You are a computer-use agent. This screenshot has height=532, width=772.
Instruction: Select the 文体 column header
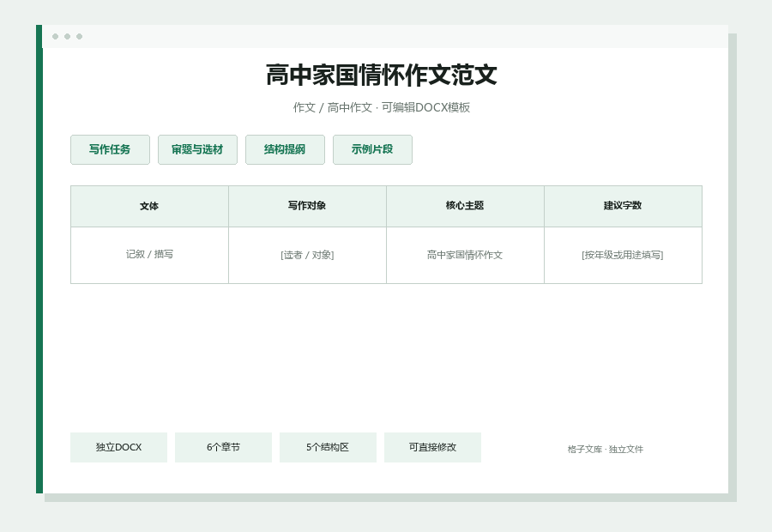(x=149, y=207)
